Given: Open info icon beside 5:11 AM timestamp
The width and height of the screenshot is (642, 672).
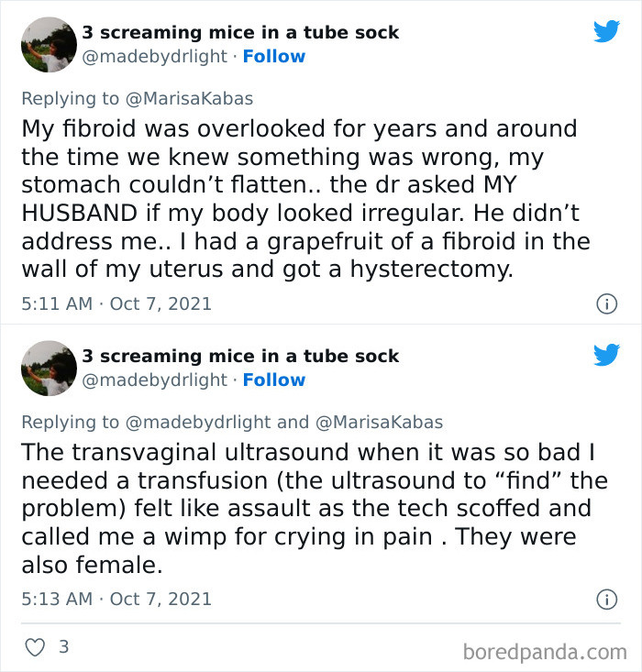Looking at the screenshot, I should tap(606, 304).
